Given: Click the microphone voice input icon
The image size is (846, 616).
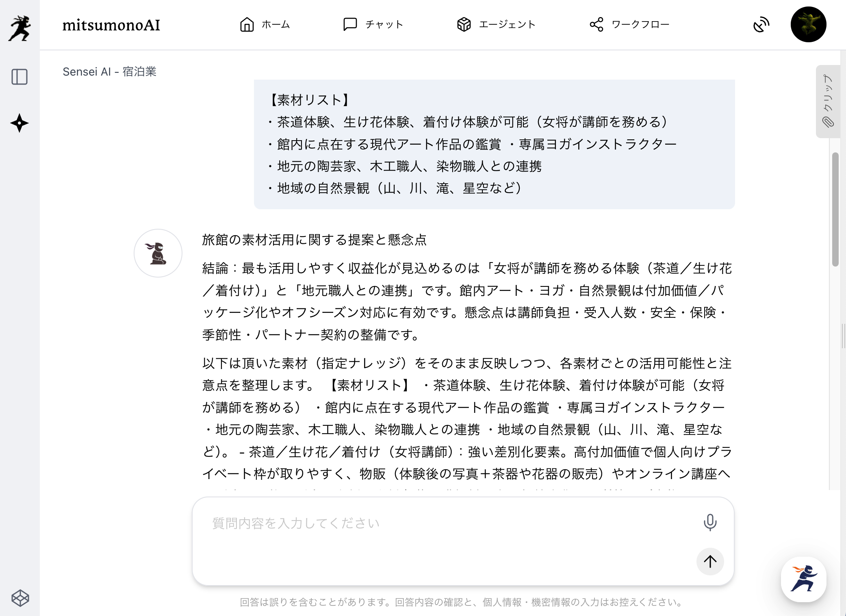Looking at the screenshot, I should click(x=710, y=523).
